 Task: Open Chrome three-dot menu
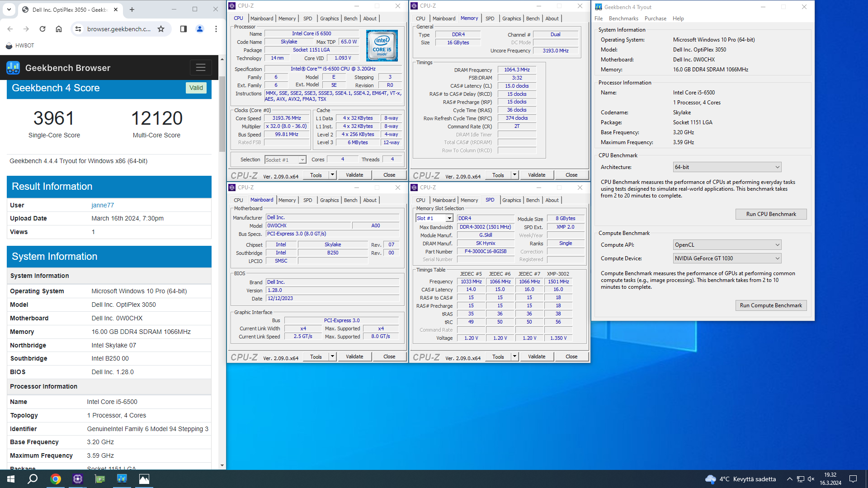coord(216,29)
